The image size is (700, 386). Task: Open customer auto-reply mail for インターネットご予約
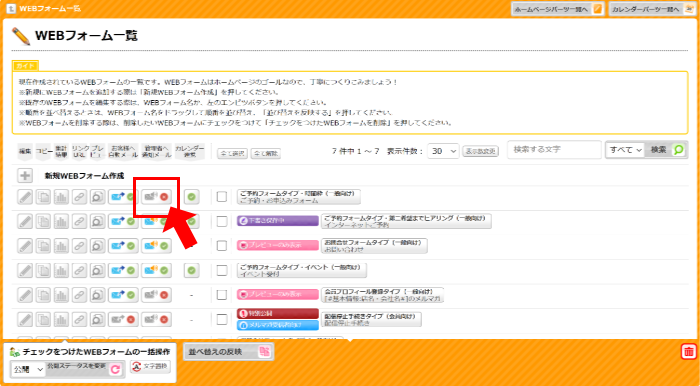123,221
